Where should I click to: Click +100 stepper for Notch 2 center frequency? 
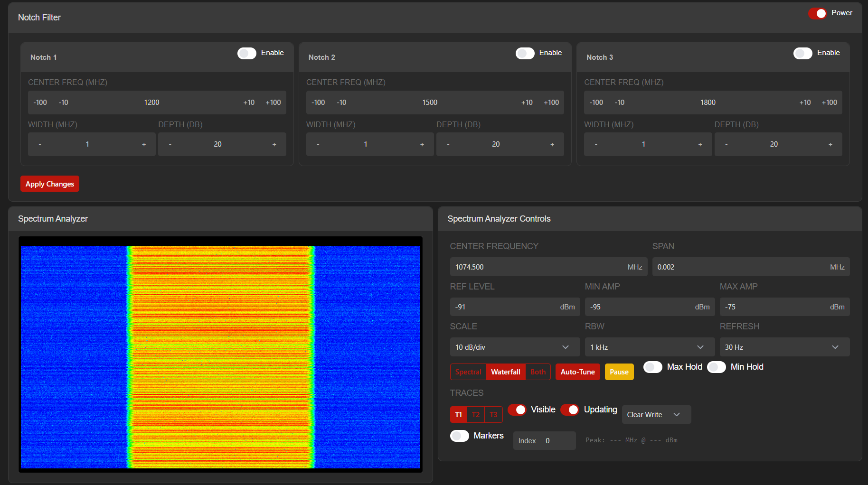coord(551,102)
